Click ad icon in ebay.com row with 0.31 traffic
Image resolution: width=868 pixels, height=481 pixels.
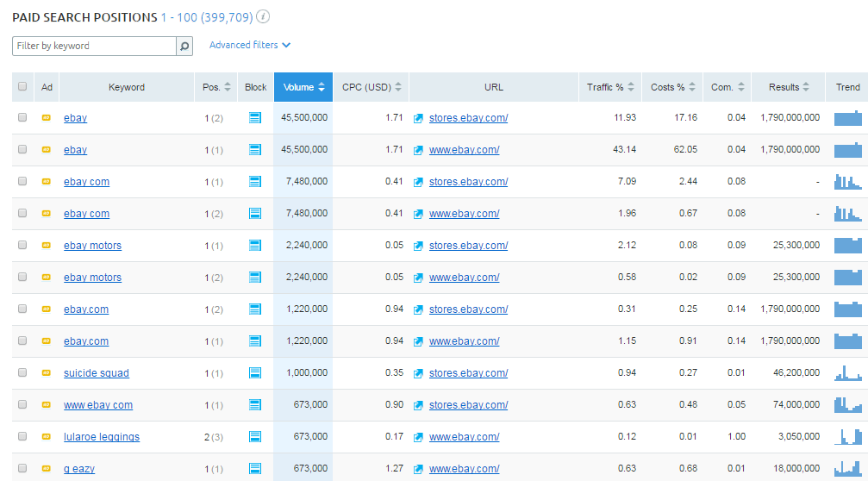47,309
